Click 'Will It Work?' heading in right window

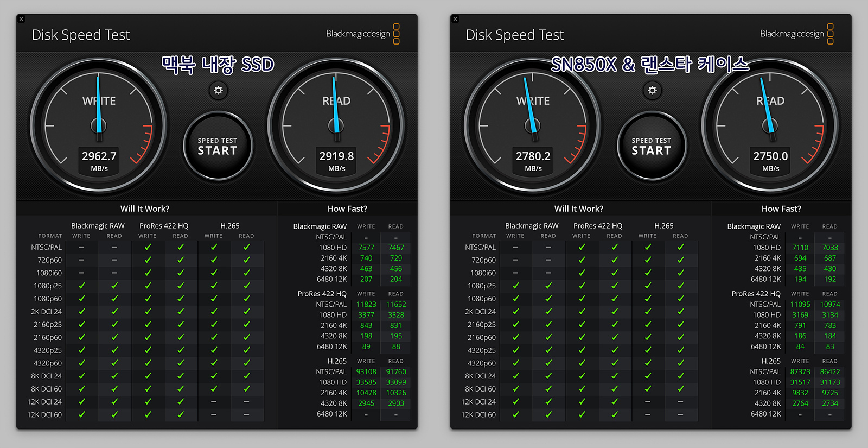click(x=579, y=209)
